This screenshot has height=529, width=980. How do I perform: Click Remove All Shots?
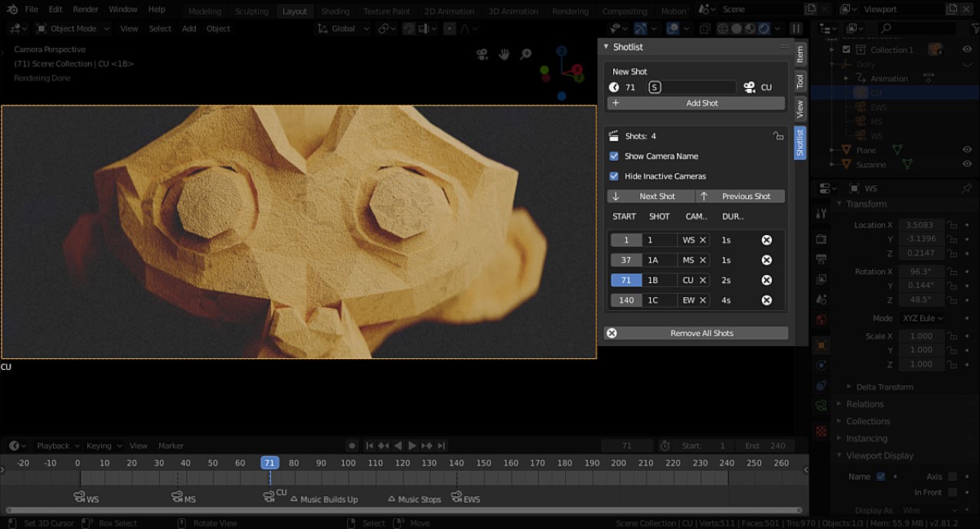click(x=701, y=332)
